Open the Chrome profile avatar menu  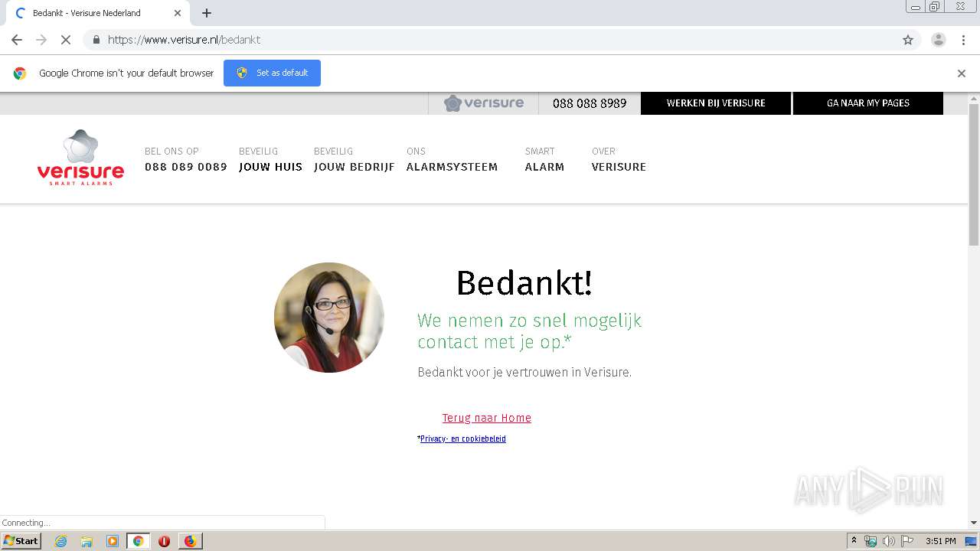[x=939, y=40]
